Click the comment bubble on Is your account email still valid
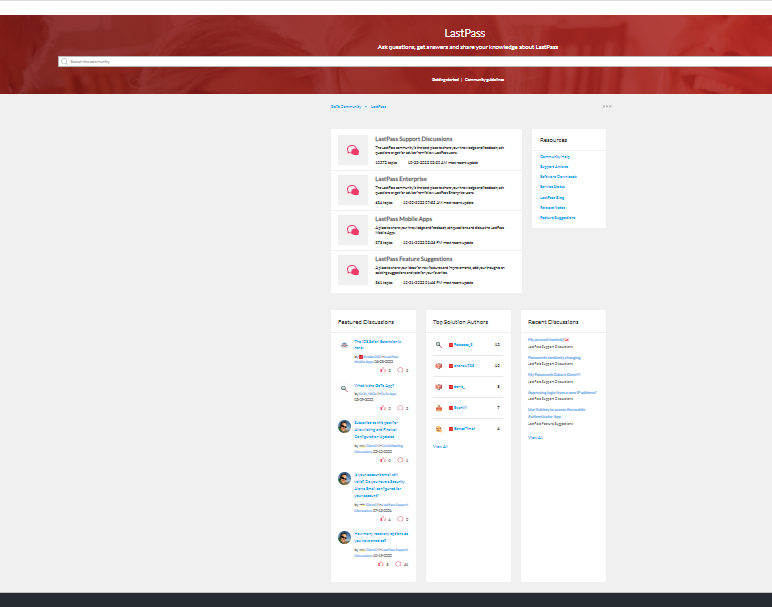Image resolution: width=772 pixels, height=607 pixels. coord(400,519)
